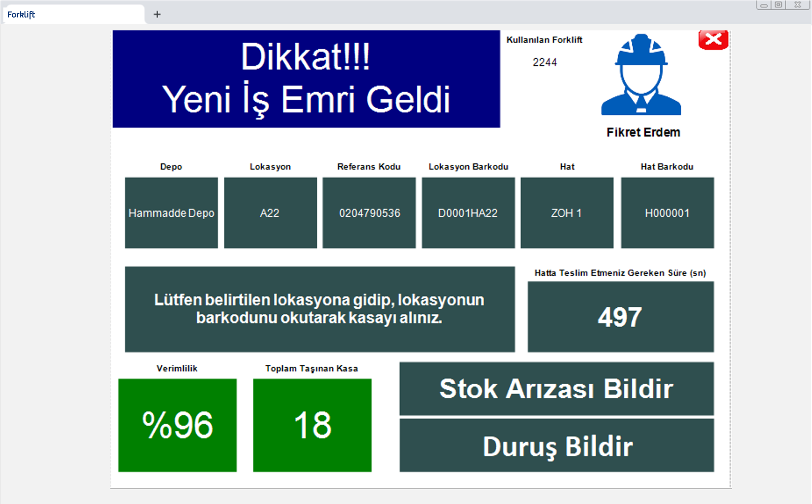Click the red X close icon
Image resolution: width=812 pixels, height=504 pixels.
713,40
